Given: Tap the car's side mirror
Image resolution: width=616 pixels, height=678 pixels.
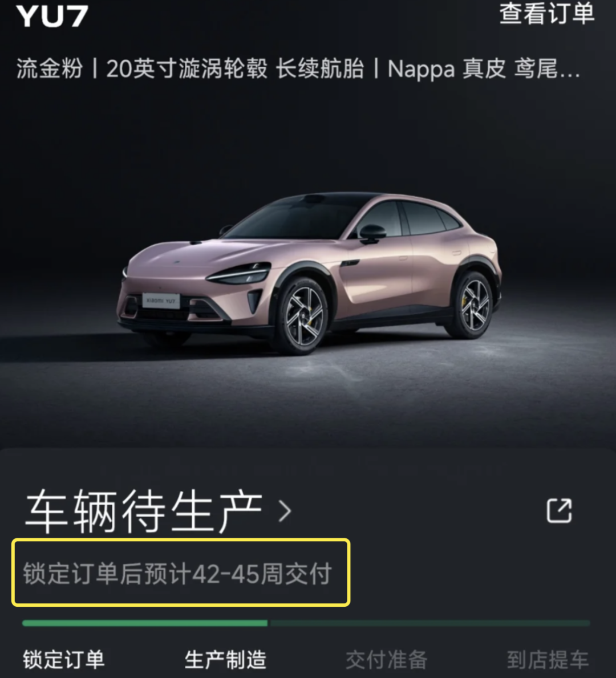Looking at the screenshot, I should (371, 233).
